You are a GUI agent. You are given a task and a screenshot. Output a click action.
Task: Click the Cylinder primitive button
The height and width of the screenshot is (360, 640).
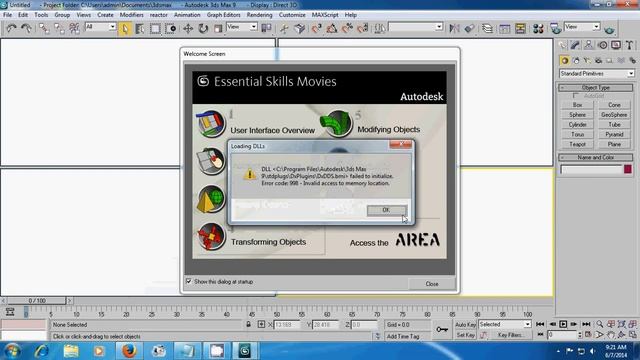coord(577,124)
